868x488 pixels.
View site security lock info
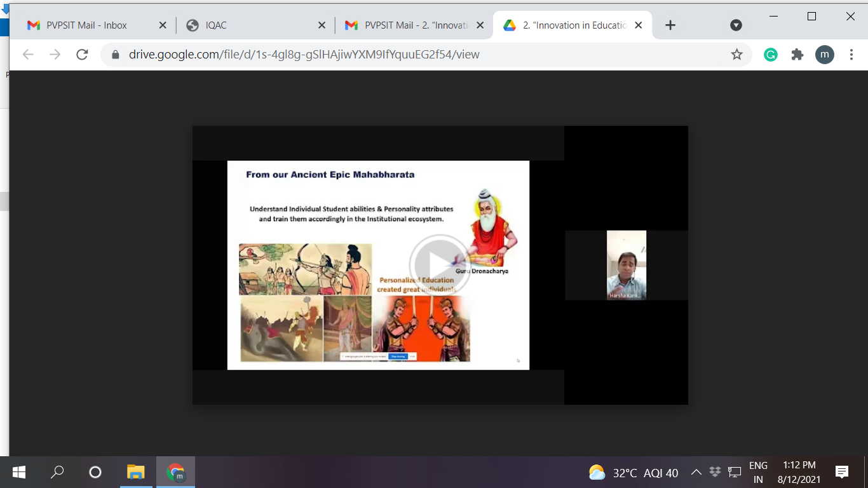point(116,55)
